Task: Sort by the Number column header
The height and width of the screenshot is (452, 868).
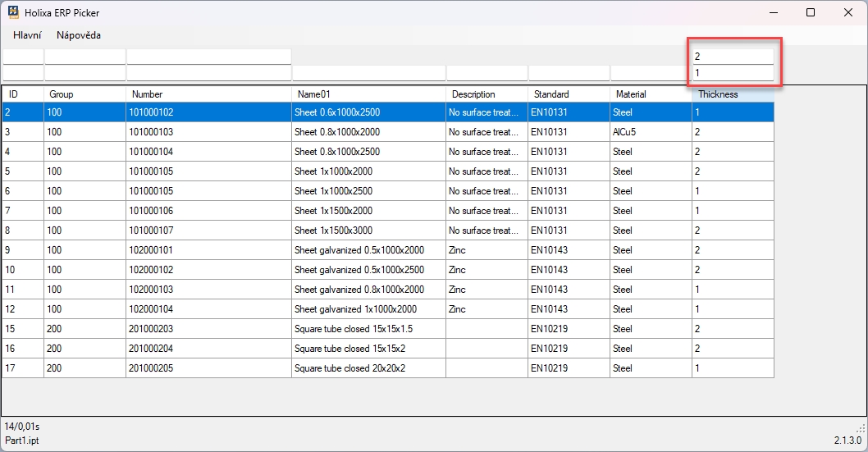Action: pos(208,94)
